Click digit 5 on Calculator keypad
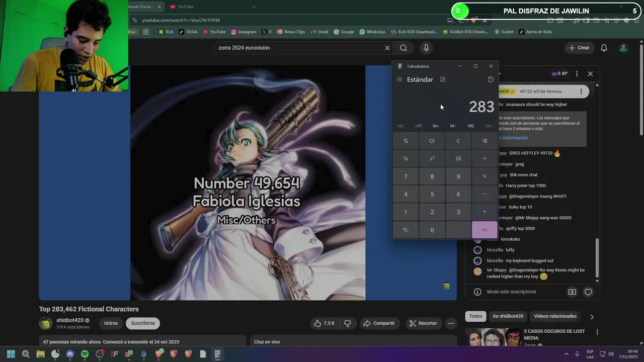The width and height of the screenshot is (644, 362). pyautogui.click(x=432, y=194)
